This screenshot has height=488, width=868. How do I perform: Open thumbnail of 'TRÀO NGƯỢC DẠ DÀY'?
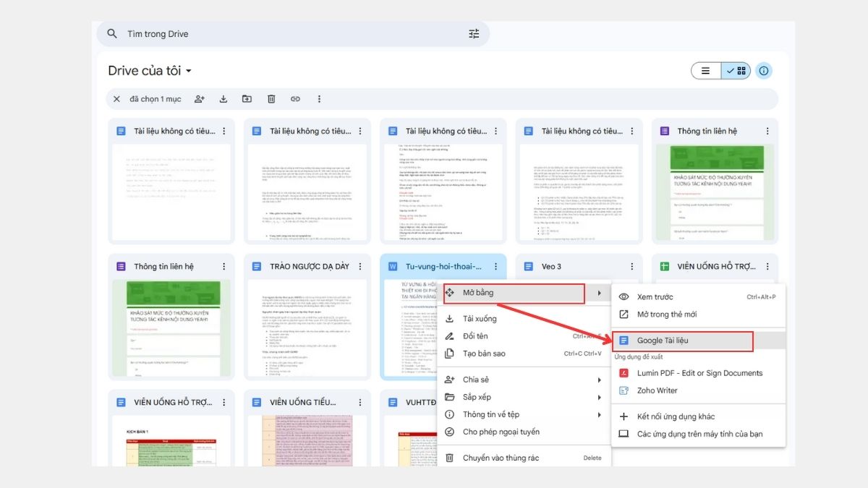click(307, 328)
